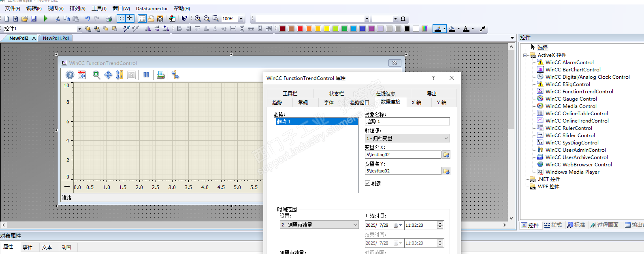The width and height of the screenshot is (644, 254).
Task: Open the font size dropdown arrow
Action: coord(395,19)
